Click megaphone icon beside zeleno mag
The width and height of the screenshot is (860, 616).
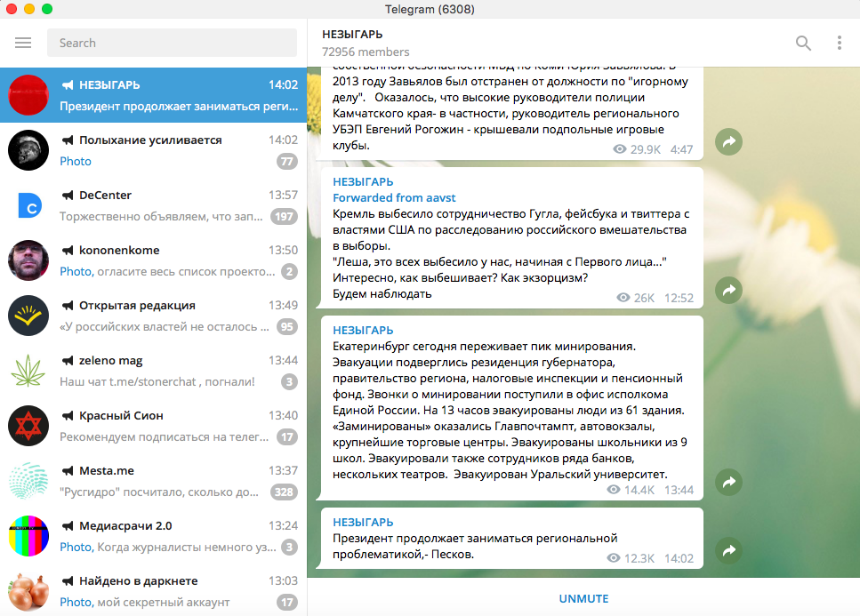68,361
